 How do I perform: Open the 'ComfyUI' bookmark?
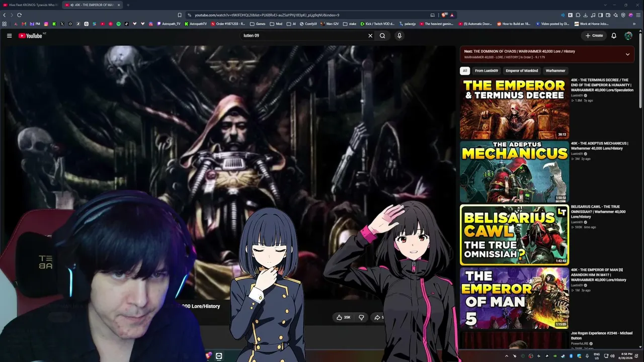point(308,24)
